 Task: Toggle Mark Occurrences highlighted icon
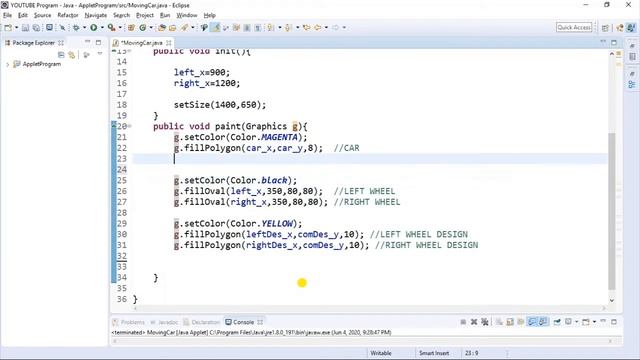(216, 27)
